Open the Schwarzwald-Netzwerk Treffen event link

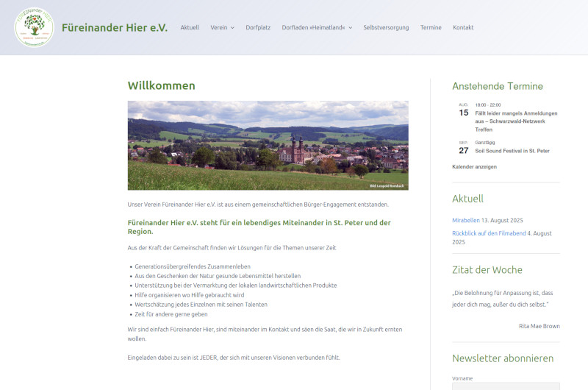coord(516,121)
